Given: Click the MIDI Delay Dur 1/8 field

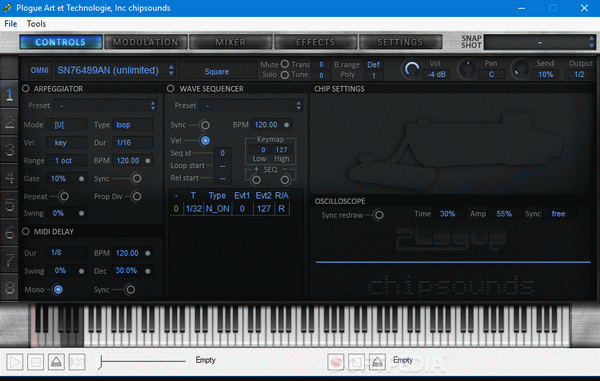Looking at the screenshot, I should coord(66,252).
